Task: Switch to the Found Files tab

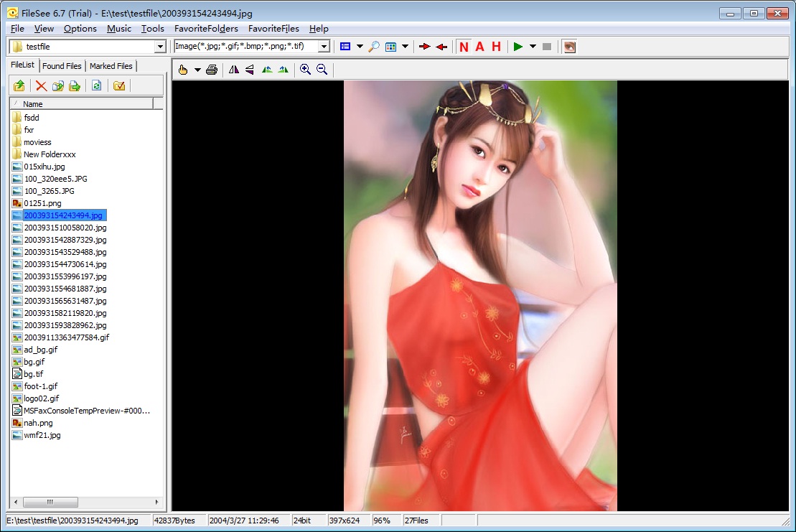Action: 62,66
